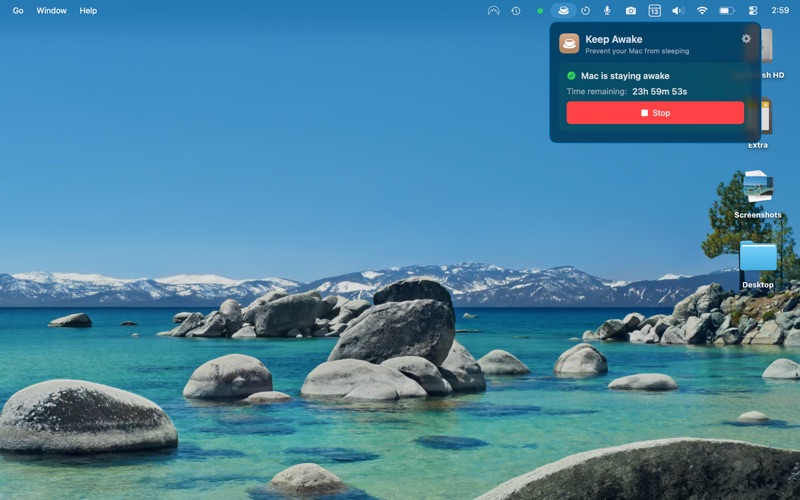The width and height of the screenshot is (800, 500).
Task: Click the red Stop button
Action: point(655,113)
